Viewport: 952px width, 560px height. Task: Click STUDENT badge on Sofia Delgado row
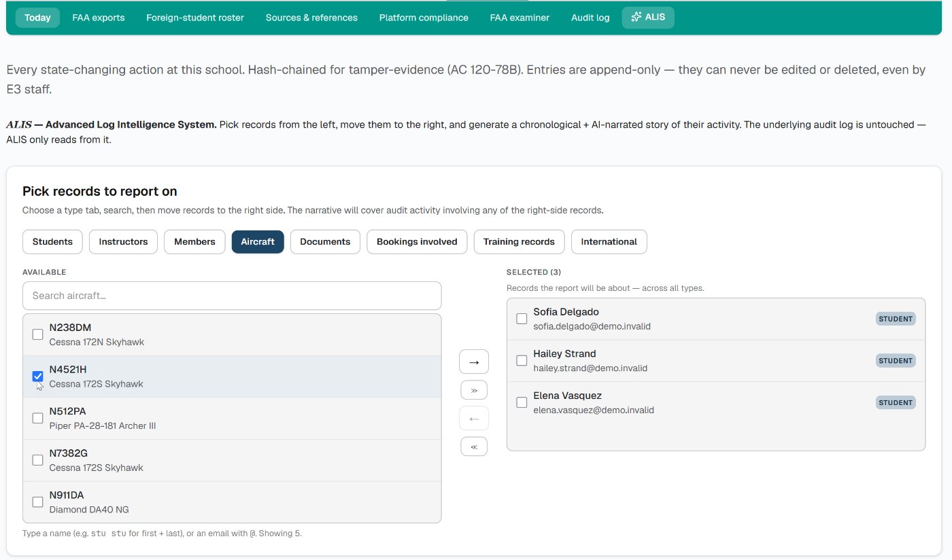click(x=896, y=319)
